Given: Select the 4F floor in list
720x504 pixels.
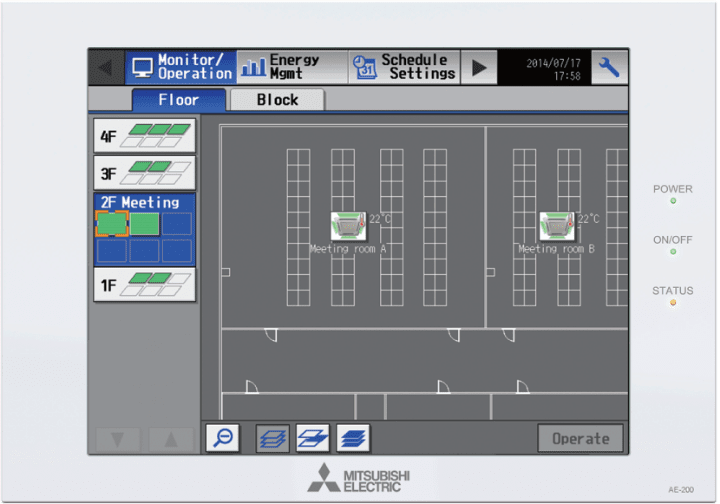Looking at the screenshot, I should (x=144, y=135).
